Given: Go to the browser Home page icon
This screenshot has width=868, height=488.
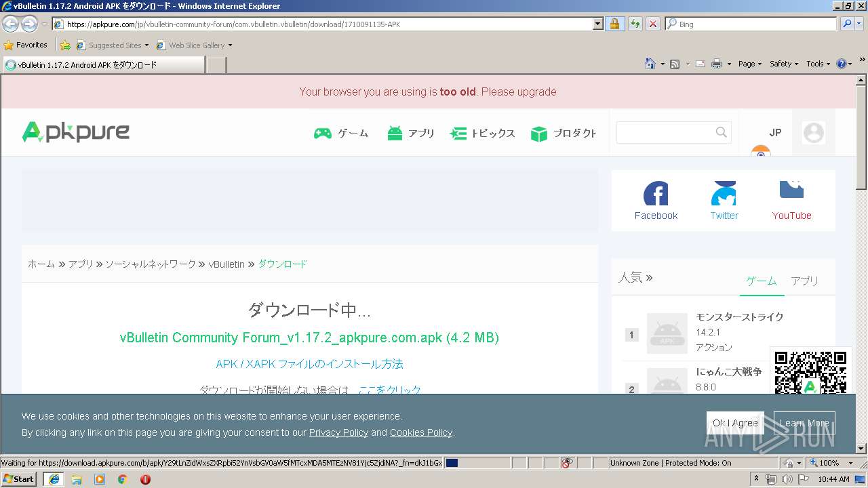Looking at the screenshot, I should coord(650,64).
